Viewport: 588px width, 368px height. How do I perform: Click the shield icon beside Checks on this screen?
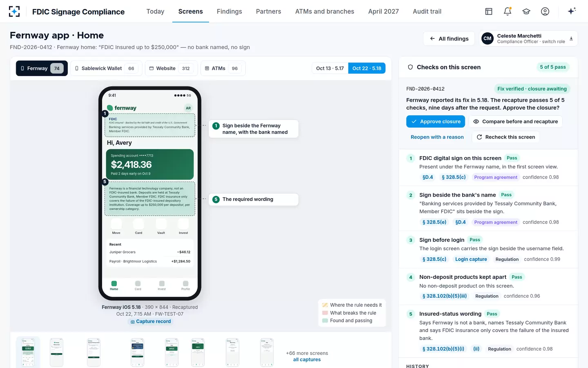pos(410,67)
